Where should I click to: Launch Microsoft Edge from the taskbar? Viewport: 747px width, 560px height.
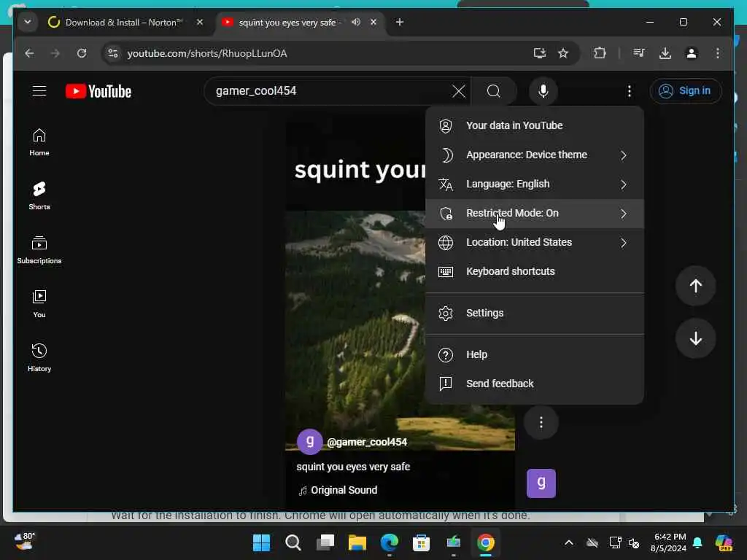[x=390, y=542]
